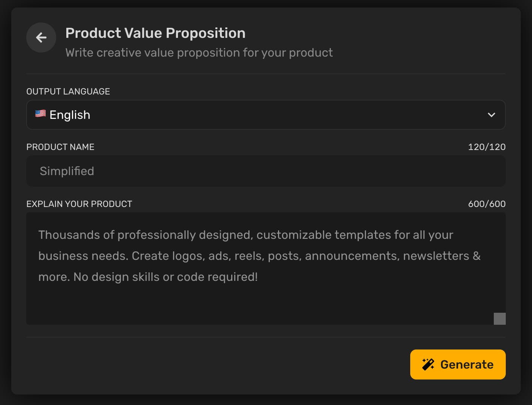Click the Product Value Proposition heading
532x405 pixels.
point(155,33)
